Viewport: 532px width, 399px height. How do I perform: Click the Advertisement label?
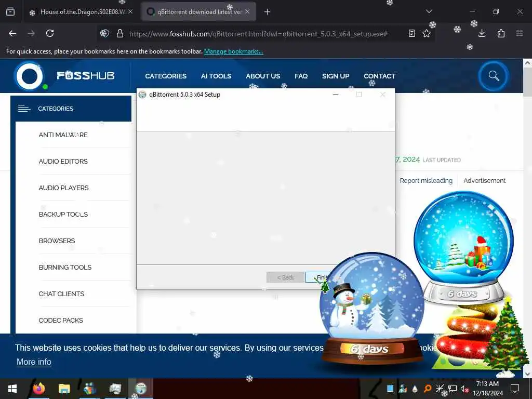tap(484, 180)
